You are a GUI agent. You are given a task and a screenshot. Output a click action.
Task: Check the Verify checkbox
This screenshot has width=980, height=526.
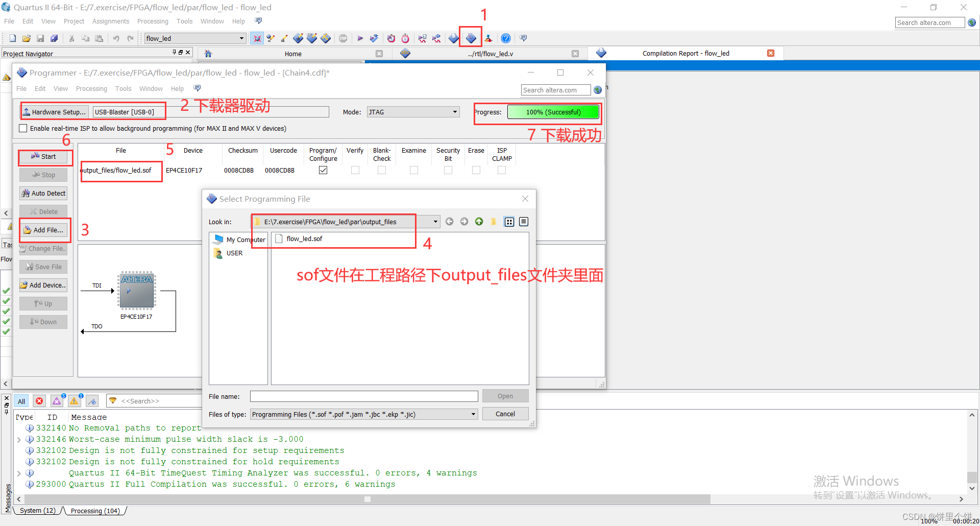(x=355, y=170)
